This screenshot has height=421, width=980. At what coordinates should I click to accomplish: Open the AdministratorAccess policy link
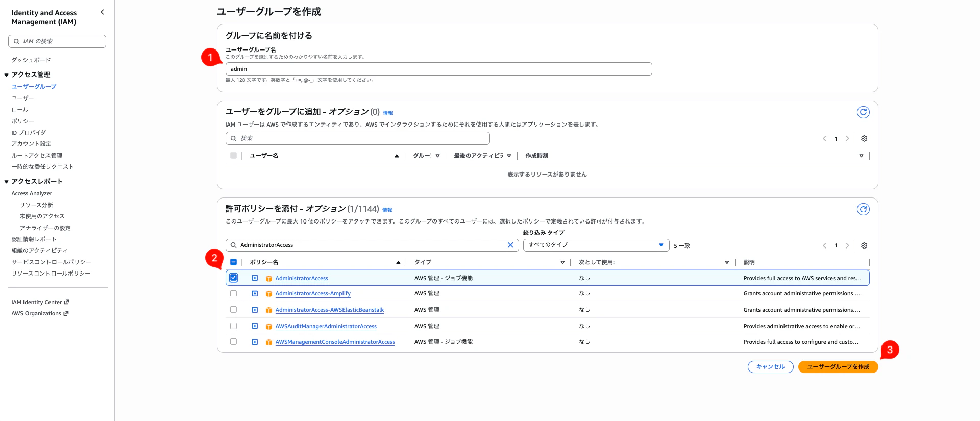[x=302, y=279]
